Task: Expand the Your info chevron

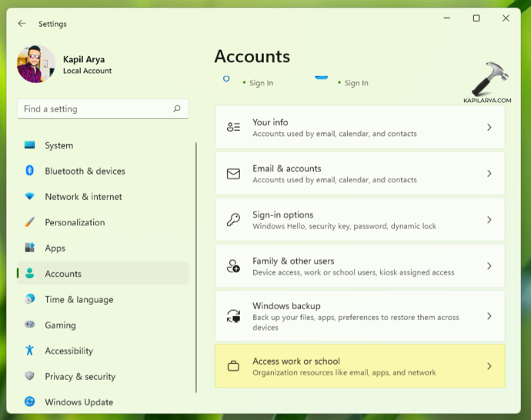Action: click(489, 128)
